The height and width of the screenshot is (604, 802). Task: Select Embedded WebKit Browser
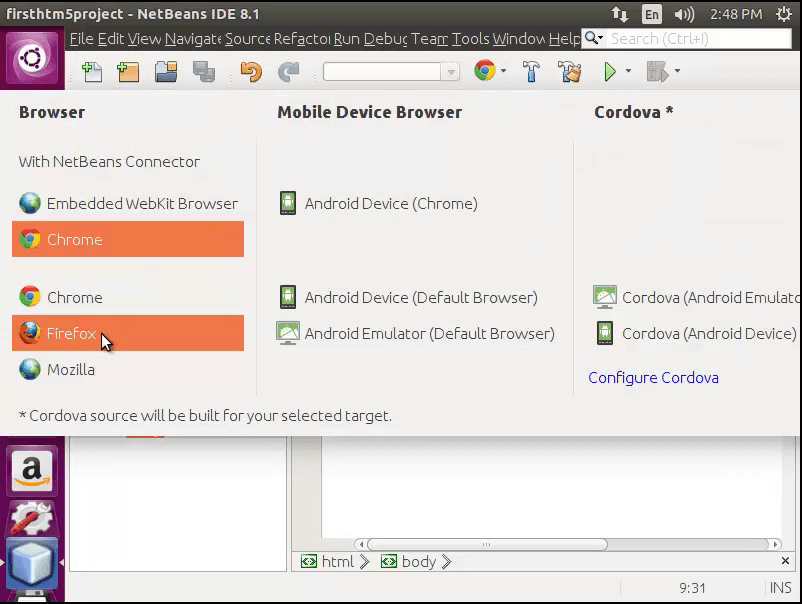click(128, 204)
